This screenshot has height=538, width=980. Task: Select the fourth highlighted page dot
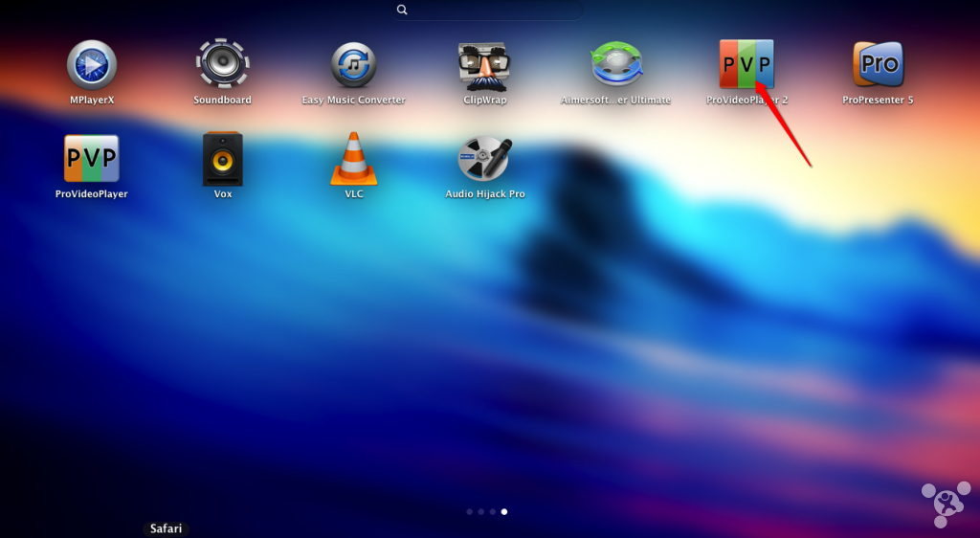[x=504, y=512]
